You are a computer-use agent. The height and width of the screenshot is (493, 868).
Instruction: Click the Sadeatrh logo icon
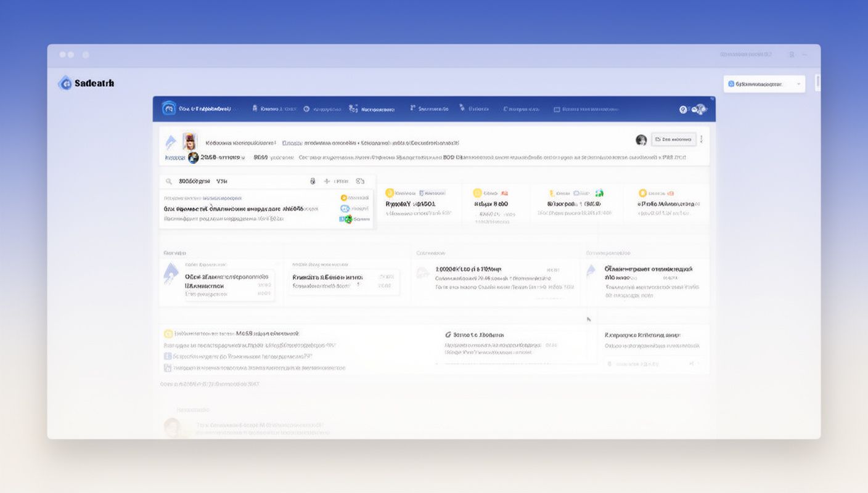tap(65, 83)
